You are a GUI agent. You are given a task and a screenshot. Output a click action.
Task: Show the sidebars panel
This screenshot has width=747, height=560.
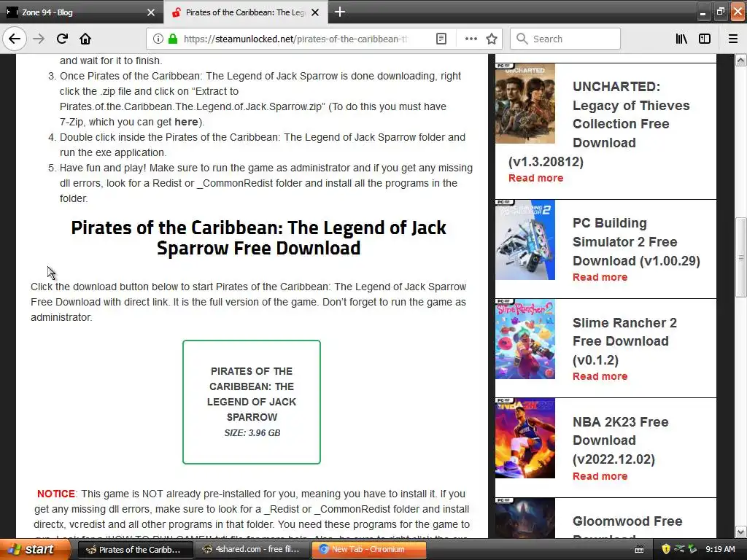(705, 39)
